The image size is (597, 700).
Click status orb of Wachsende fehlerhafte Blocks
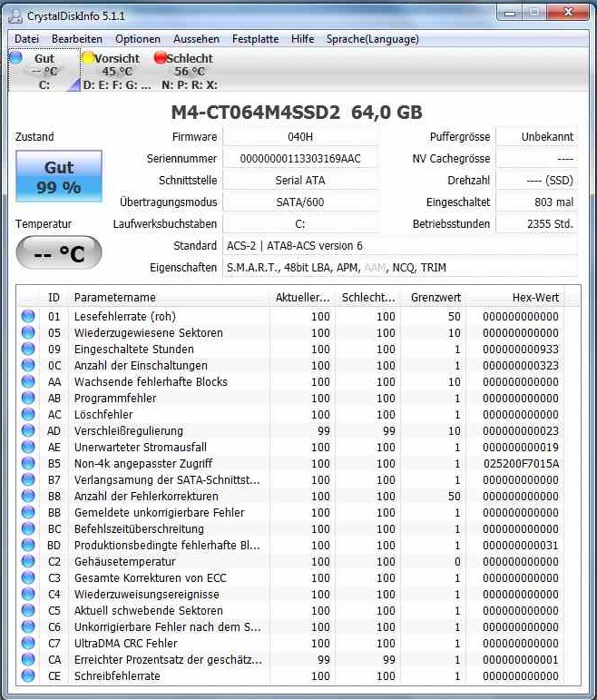tap(28, 381)
